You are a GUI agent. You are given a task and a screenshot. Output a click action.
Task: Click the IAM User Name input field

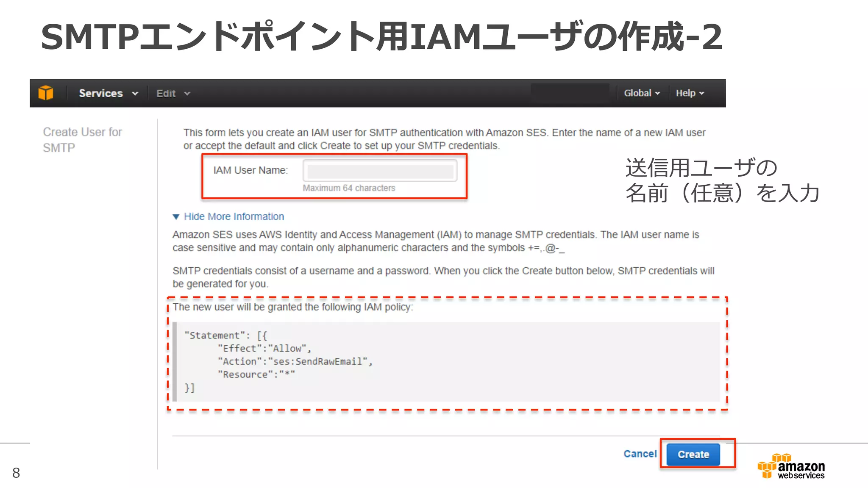point(380,171)
